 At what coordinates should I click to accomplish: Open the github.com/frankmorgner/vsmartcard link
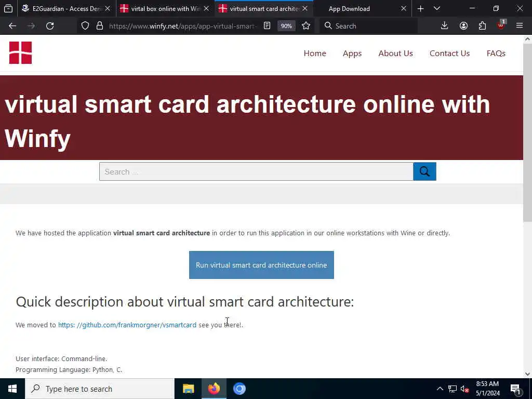pyautogui.click(x=127, y=325)
